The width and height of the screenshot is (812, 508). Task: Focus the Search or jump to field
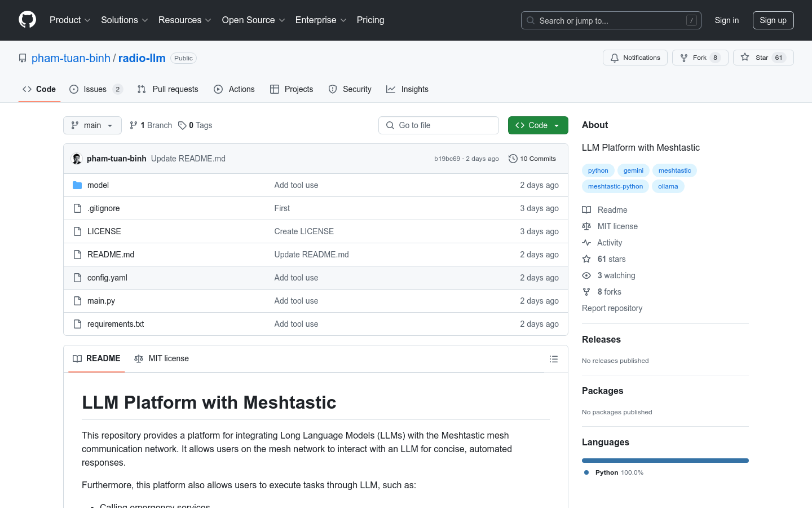coord(611,20)
